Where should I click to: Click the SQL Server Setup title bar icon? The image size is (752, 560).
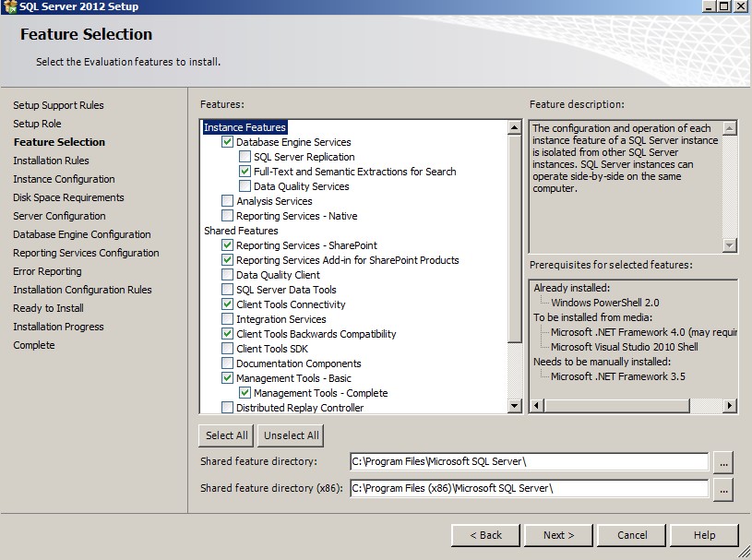10,6
